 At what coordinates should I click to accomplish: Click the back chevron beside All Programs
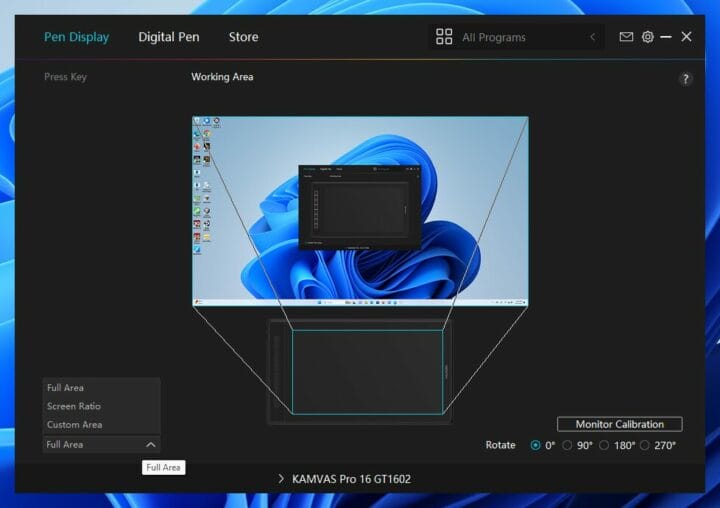pyautogui.click(x=592, y=37)
